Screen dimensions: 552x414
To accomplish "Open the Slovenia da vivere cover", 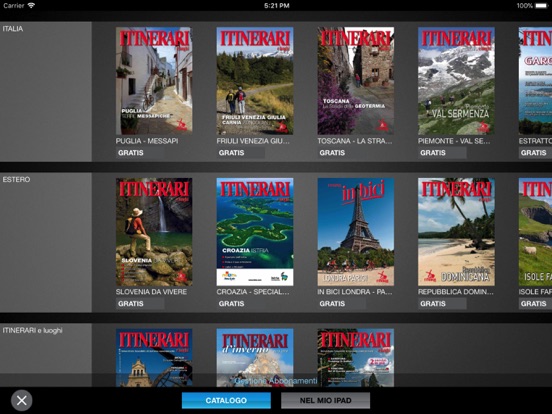I will tap(154, 232).
